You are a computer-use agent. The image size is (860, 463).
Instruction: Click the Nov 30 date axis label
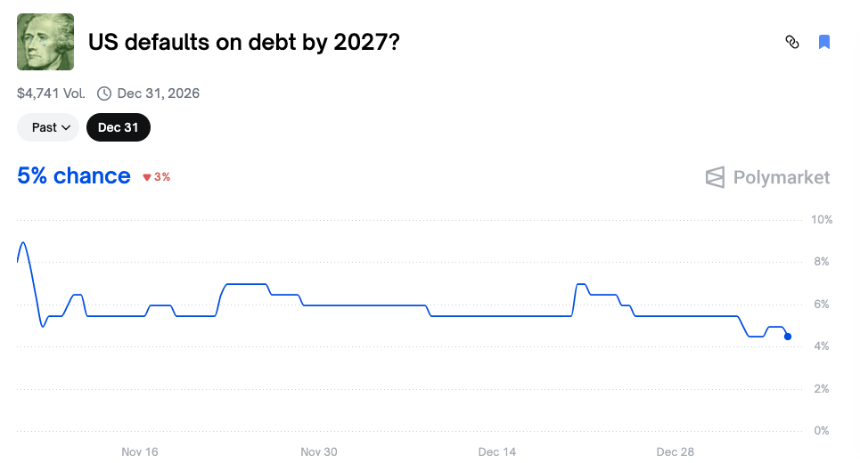coord(319,451)
